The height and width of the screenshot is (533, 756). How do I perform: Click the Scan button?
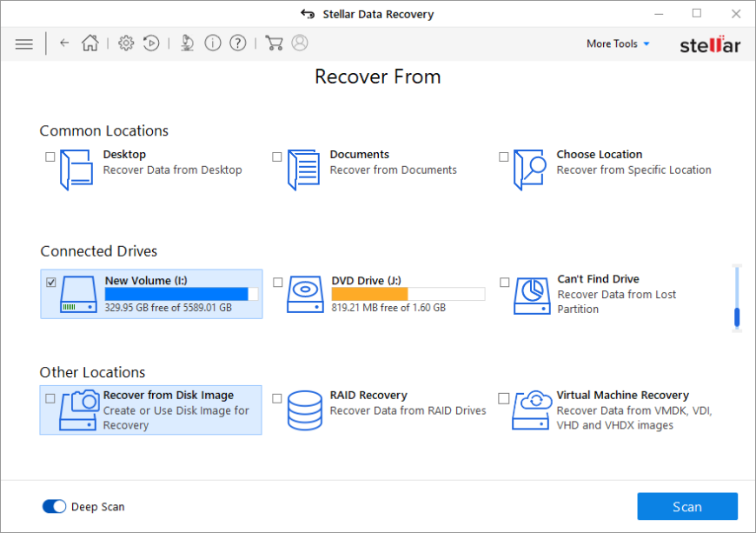(x=687, y=506)
